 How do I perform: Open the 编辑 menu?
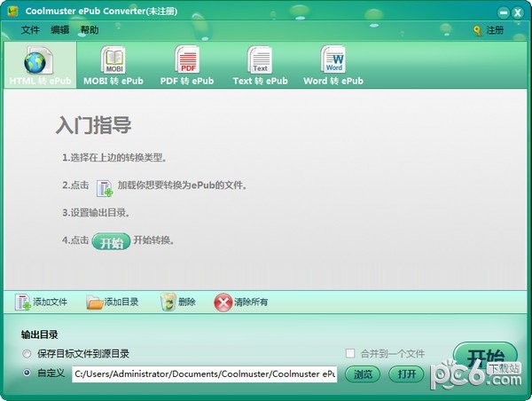60,30
